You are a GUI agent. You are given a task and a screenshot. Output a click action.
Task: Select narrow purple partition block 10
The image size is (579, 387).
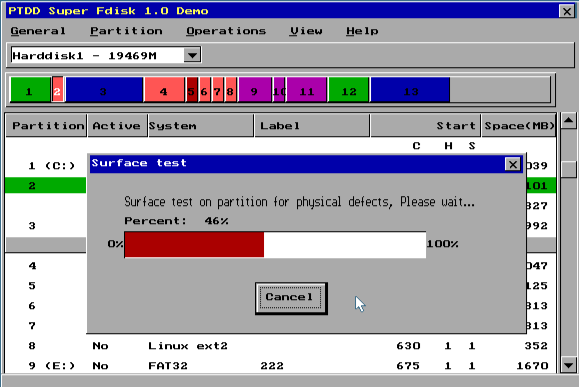click(x=279, y=90)
